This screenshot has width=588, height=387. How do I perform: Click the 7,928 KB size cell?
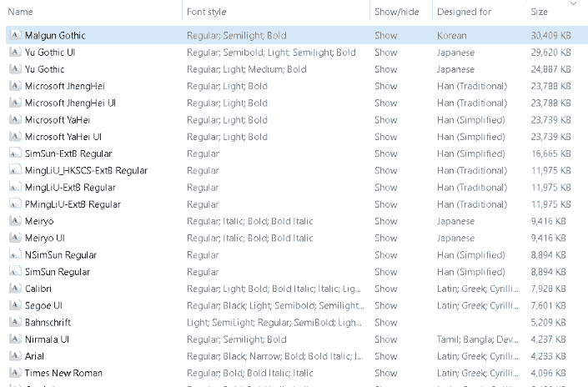click(x=548, y=289)
